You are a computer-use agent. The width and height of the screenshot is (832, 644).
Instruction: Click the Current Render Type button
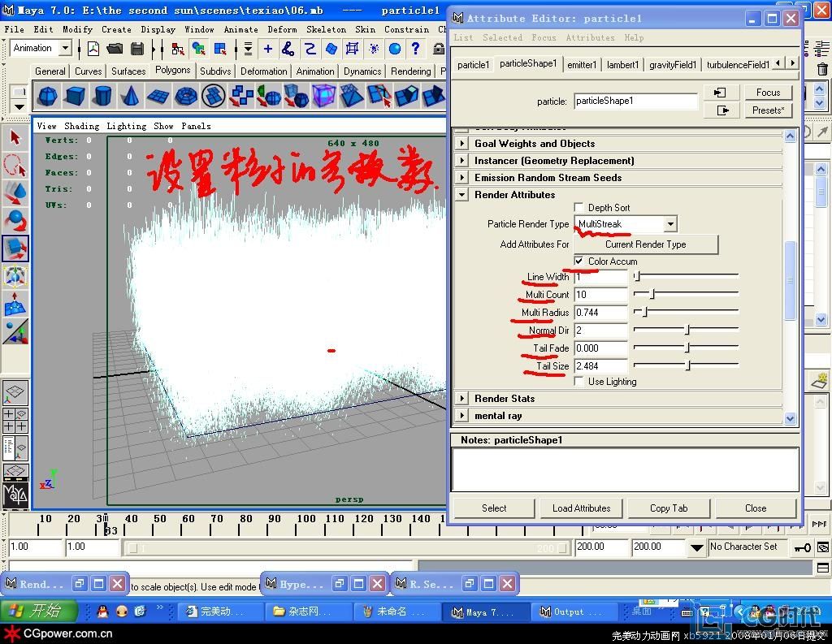coord(645,244)
